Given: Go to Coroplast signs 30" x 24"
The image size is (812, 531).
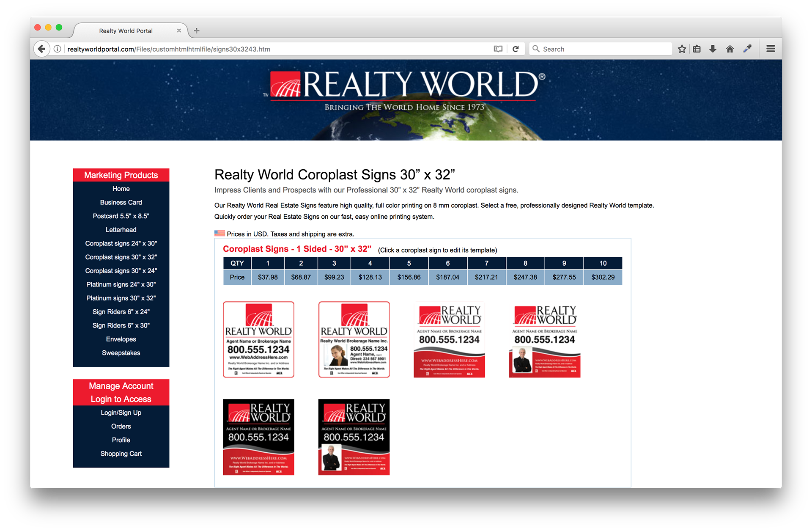Looking at the screenshot, I should pyautogui.click(x=121, y=271).
